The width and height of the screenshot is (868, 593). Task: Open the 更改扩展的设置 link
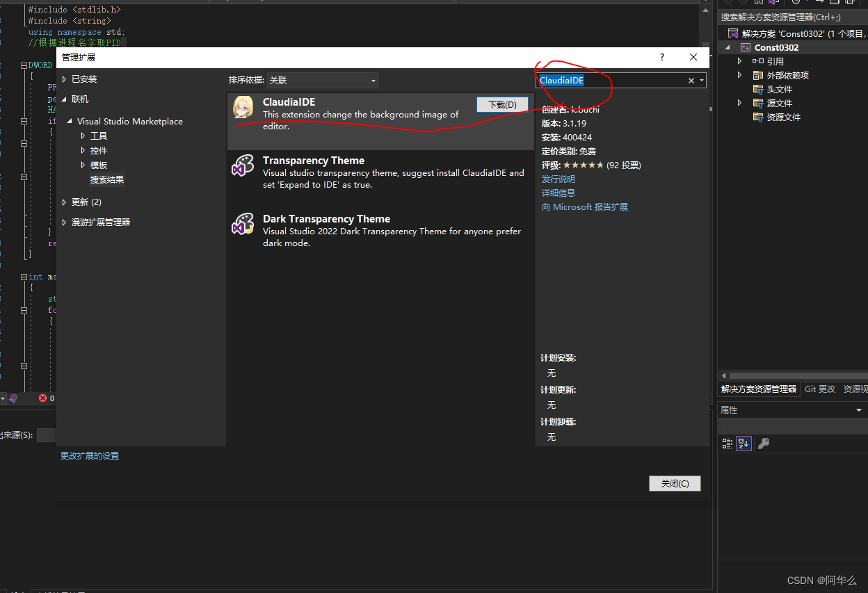[90, 455]
